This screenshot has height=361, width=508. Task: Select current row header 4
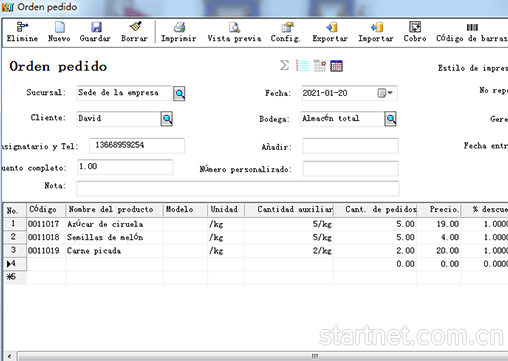[x=15, y=264]
